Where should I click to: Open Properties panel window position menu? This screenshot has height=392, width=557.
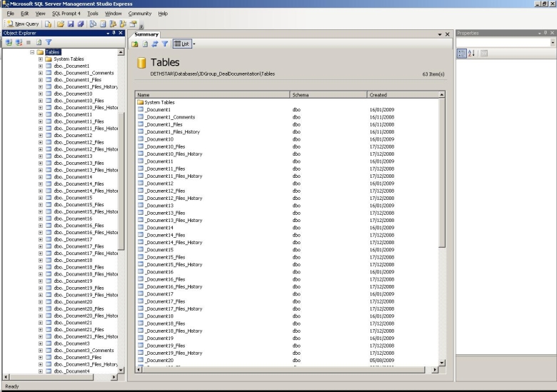coord(539,33)
